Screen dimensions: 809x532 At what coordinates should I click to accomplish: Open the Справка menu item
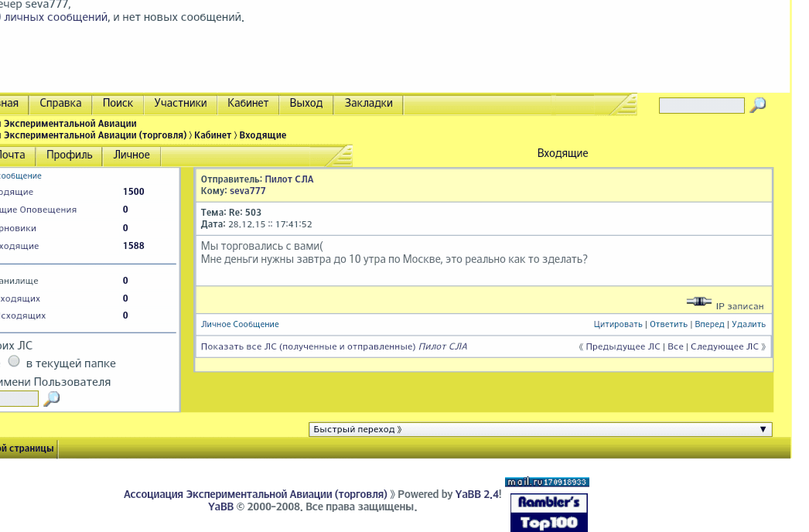pos(60,104)
